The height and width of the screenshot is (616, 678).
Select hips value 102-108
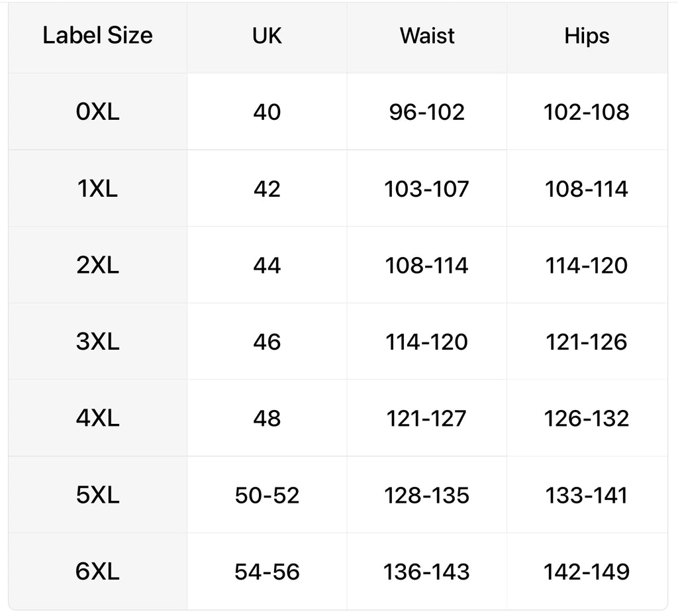tap(587, 112)
